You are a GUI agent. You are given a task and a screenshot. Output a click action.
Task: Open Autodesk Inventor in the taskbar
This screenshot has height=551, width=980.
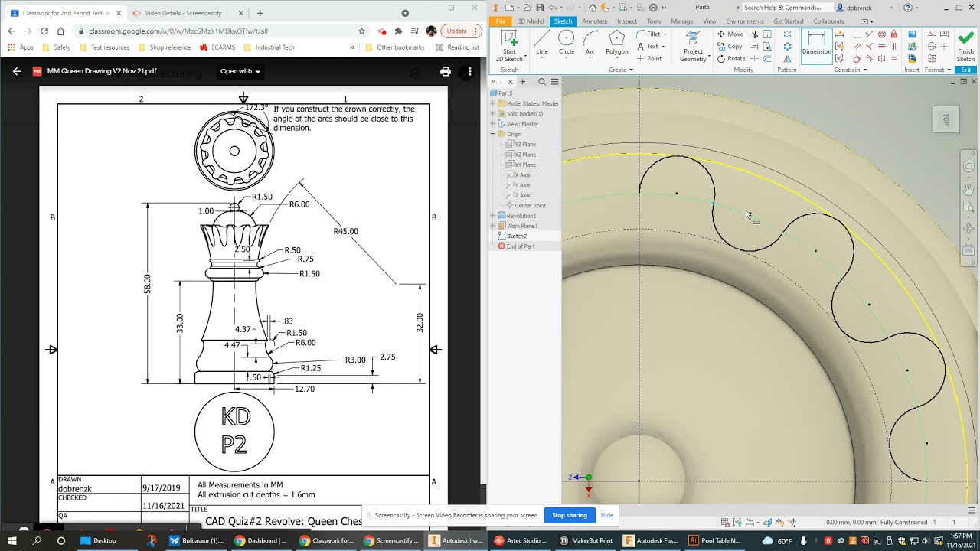[x=457, y=540]
